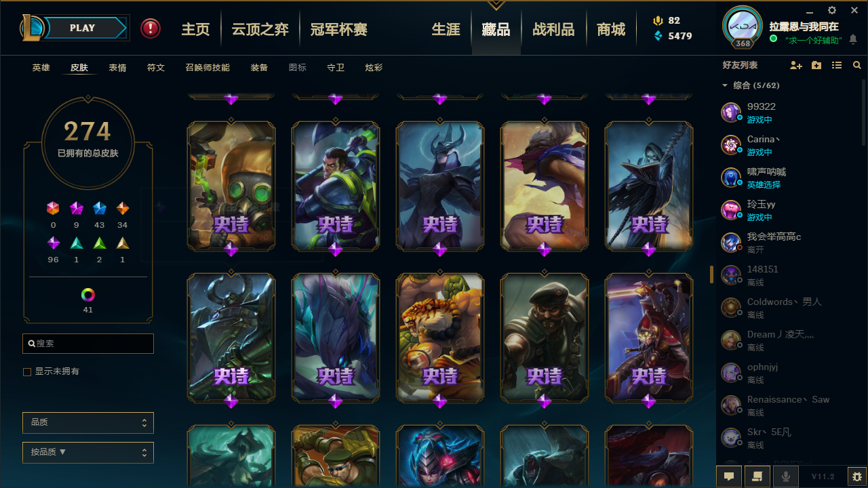Switch to the 战利品 tab
The width and height of the screenshot is (868, 488).
coord(553,29)
